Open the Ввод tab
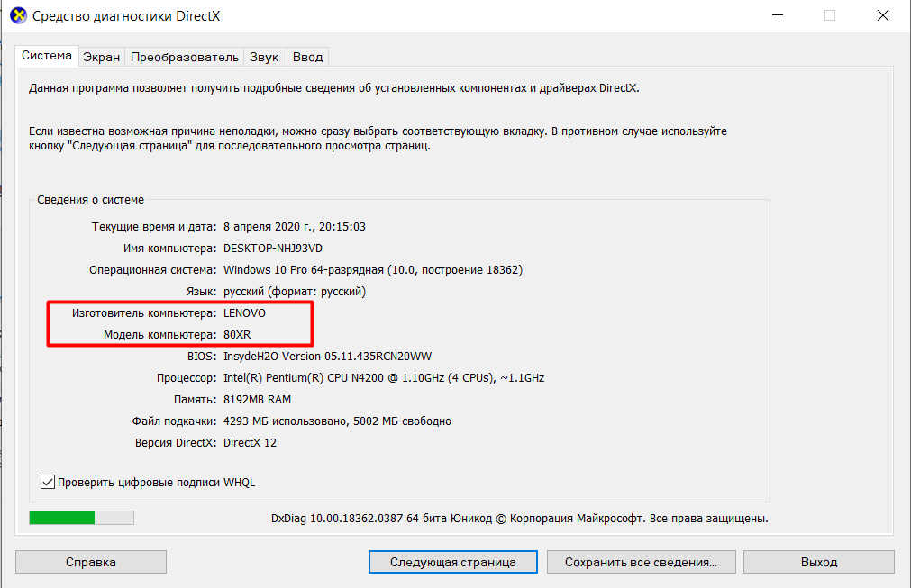 [x=307, y=57]
